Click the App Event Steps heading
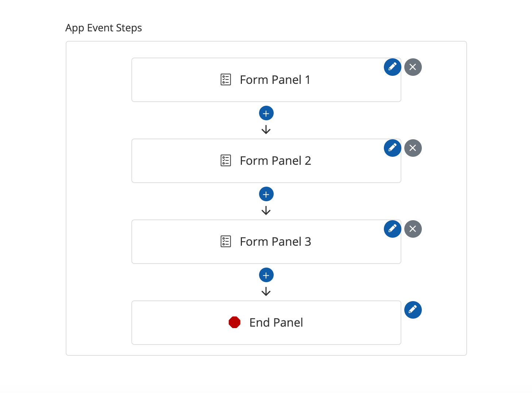 click(x=104, y=28)
